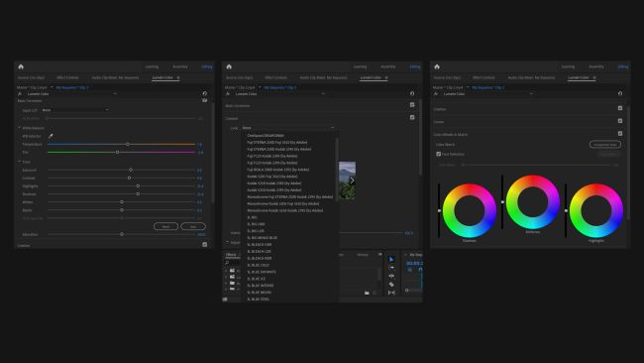Open the Learning workspace in the right panel
644x363 pixels.
coord(568,66)
